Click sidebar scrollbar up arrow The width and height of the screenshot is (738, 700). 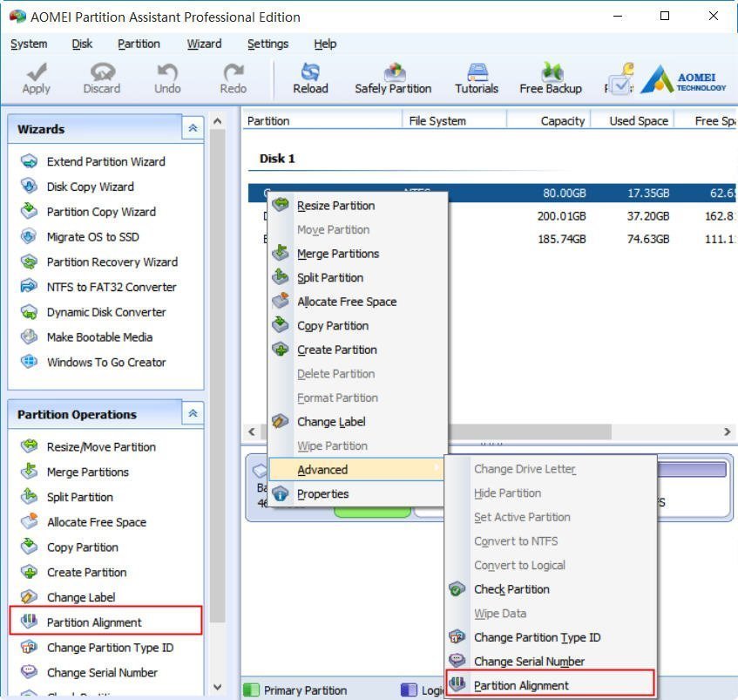218,121
